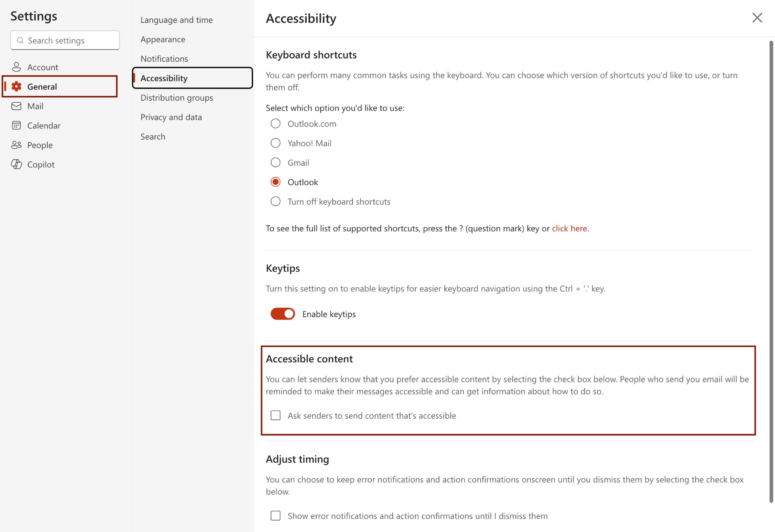Screen dimensions: 775x532
Task: Click the click here shortcuts link
Action: point(569,228)
